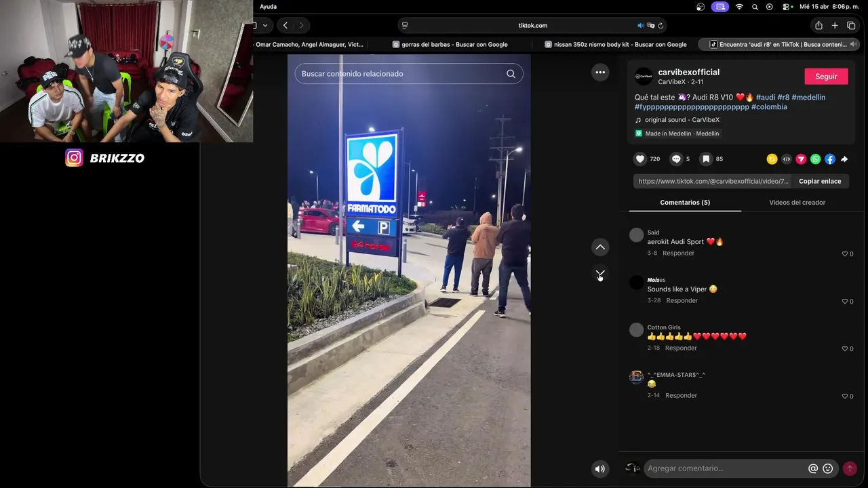Open original sound - CarVibeX link
The width and height of the screenshot is (868, 488).
pos(682,120)
